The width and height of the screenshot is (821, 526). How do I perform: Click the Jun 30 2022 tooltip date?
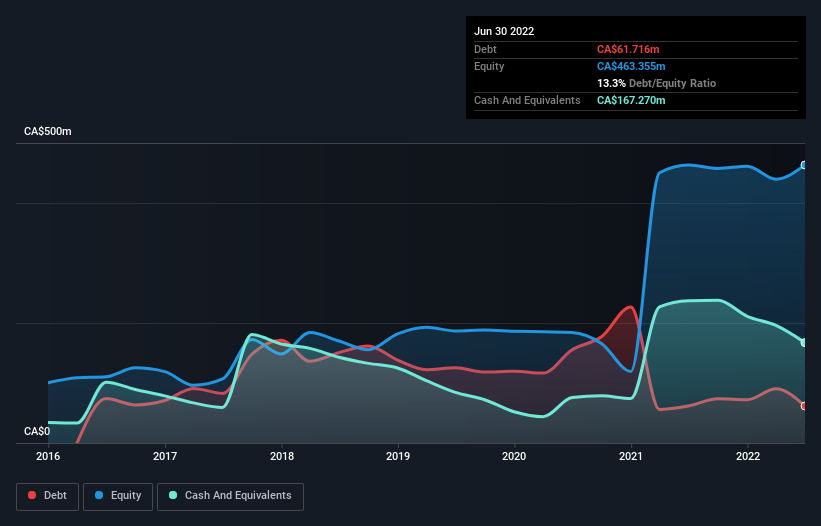point(504,31)
